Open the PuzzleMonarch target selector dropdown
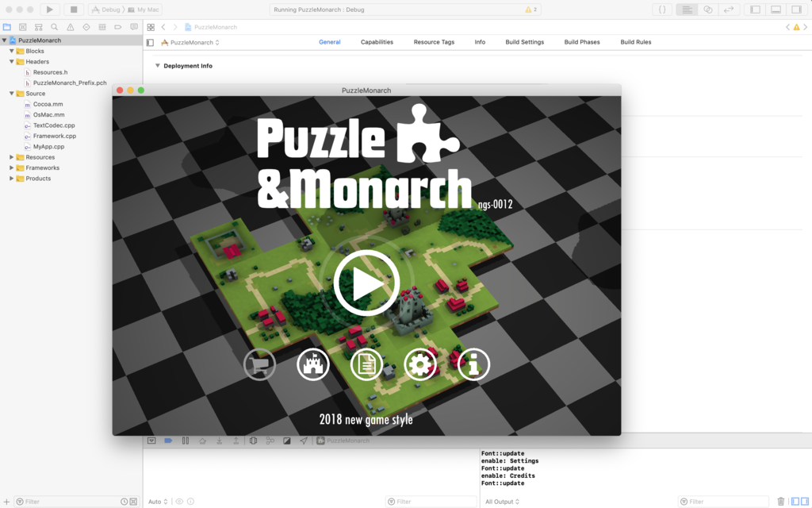Screen dimensions: 812x508 (190, 43)
